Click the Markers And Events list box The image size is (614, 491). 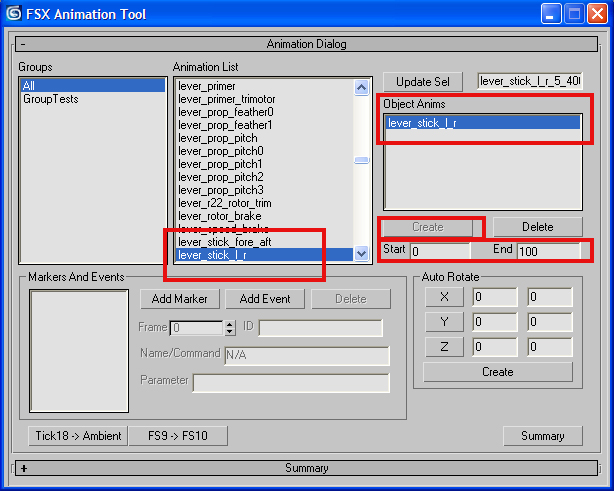tap(79, 351)
